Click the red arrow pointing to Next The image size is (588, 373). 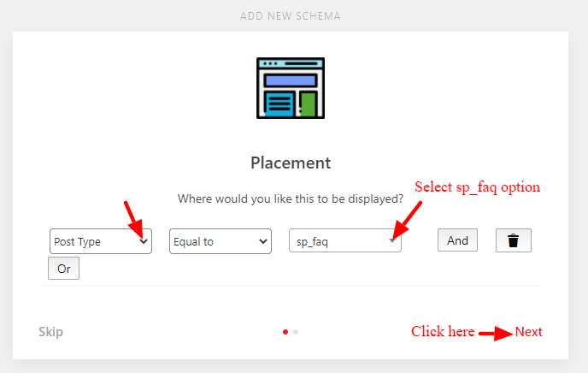496,334
